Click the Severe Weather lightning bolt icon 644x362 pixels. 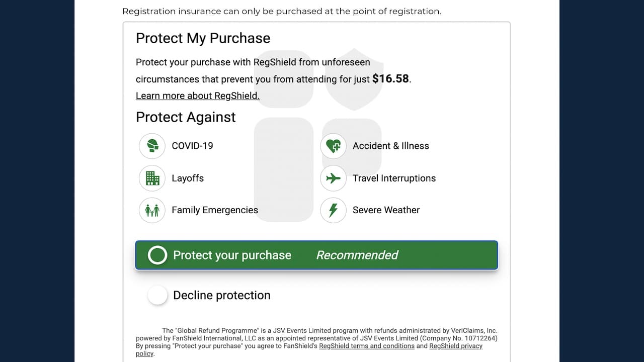(x=333, y=210)
